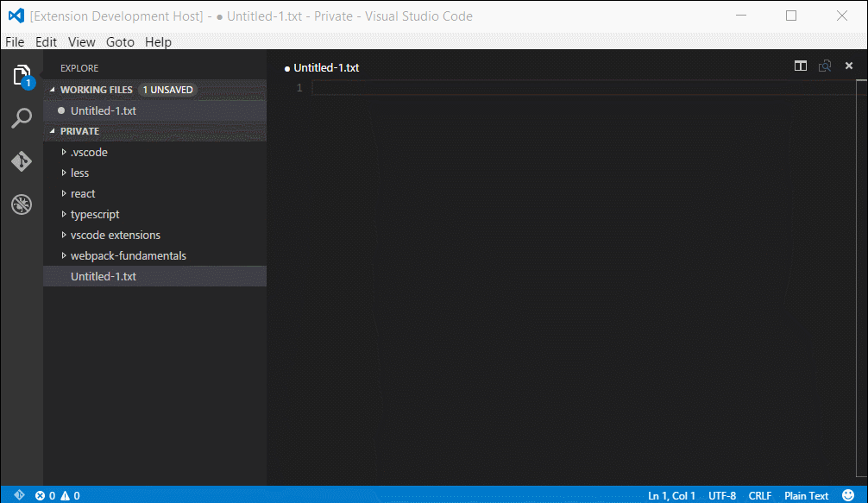This screenshot has height=503, width=868.
Task: Open the Debug view from the activity bar
Action: coord(21,204)
